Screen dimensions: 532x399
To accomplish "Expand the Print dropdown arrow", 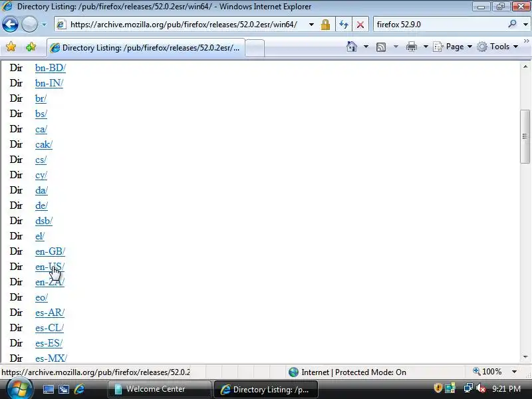I will [426, 47].
